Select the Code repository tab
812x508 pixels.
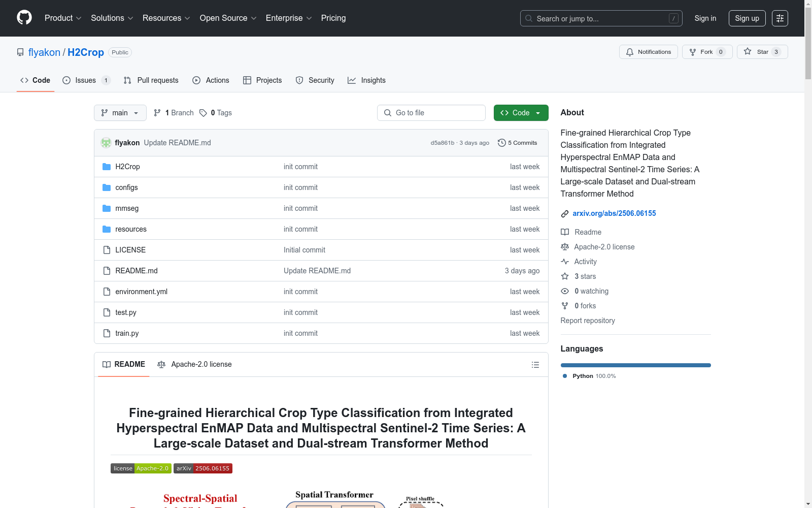click(x=36, y=80)
